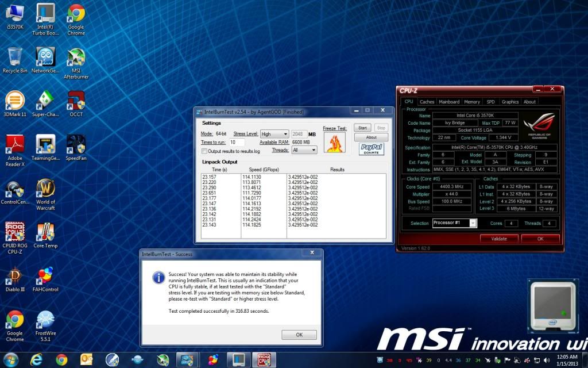Launch Super-Charger desktop shortcut
588x368 pixels.
coord(45,103)
